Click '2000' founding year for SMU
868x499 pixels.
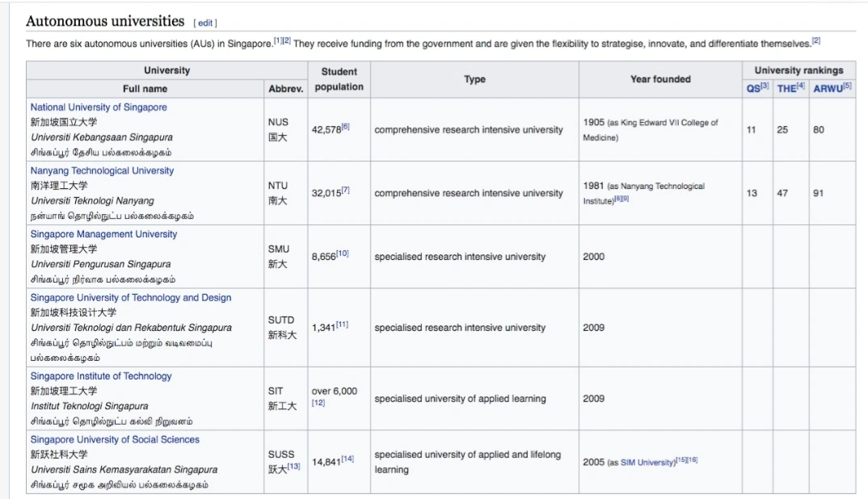click(x=593, y=257)
